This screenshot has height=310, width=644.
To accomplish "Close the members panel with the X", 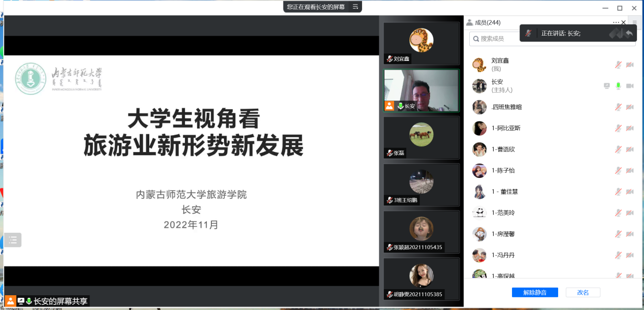I will pyautogui.click(x=624, y=22).
